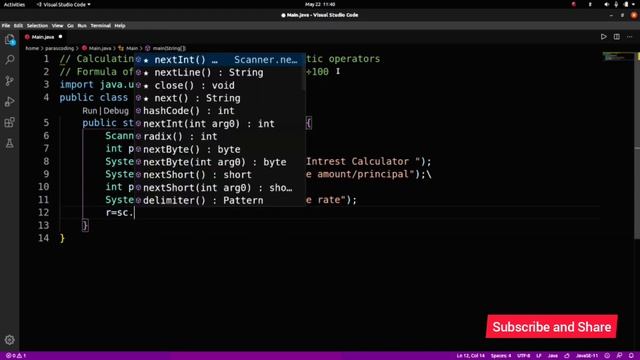Open the Testing flask view

10,143
